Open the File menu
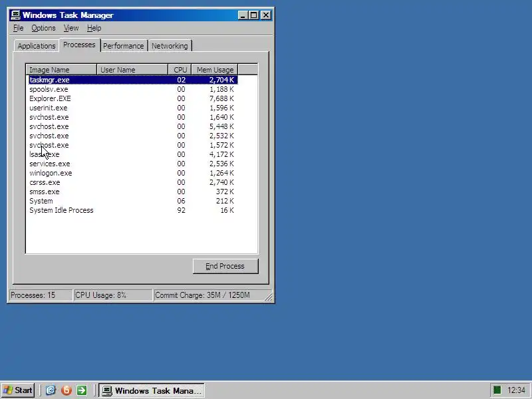This screenshot has width=532, height=399. click(x=19, y=28)
